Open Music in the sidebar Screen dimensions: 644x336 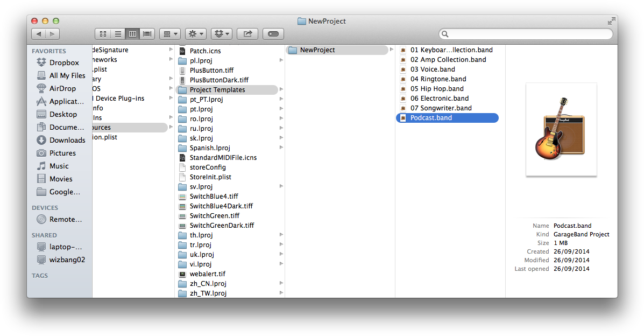(53, 166)
